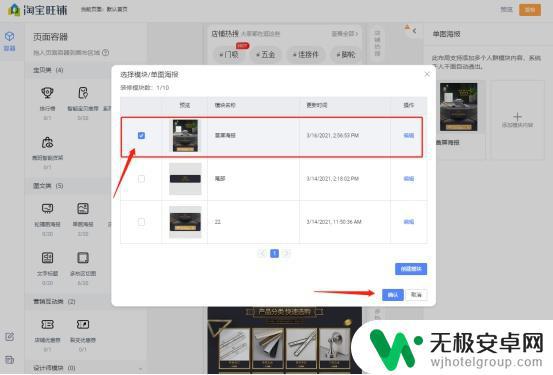Viewport: 553px width, 375px height.
Task: Go to next page in dialog pagination
Action: click(x=286, y=253)
